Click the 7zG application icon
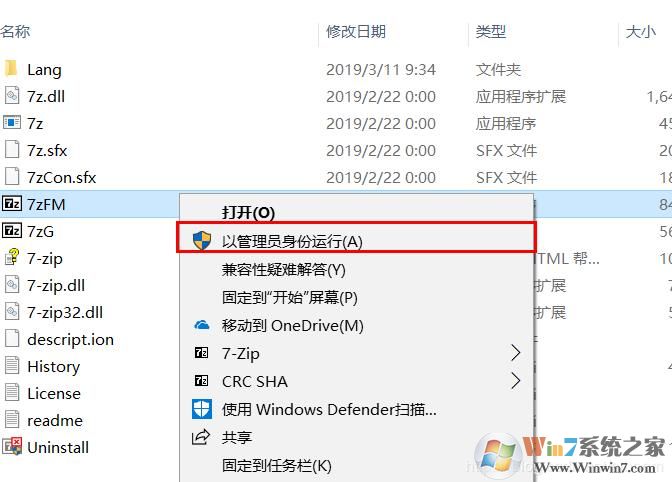The width and height of the screenshot is (672, 482). [12, 231]
